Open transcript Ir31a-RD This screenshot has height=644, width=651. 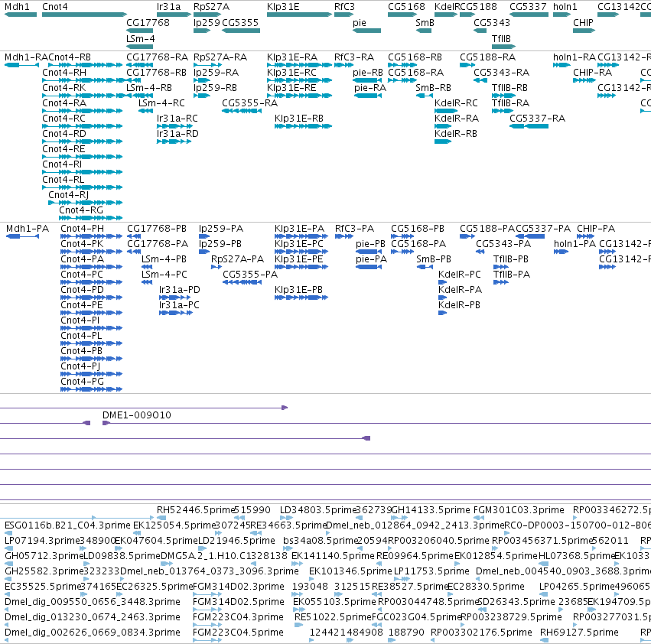coord(177,134)
